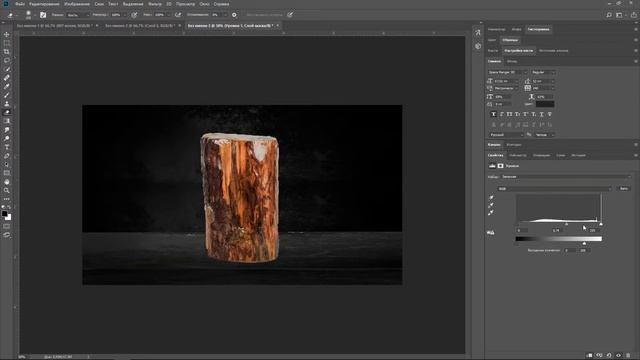
Task: Toggle adjustment layer visibility eye icon
Action: tap(618, 356)
